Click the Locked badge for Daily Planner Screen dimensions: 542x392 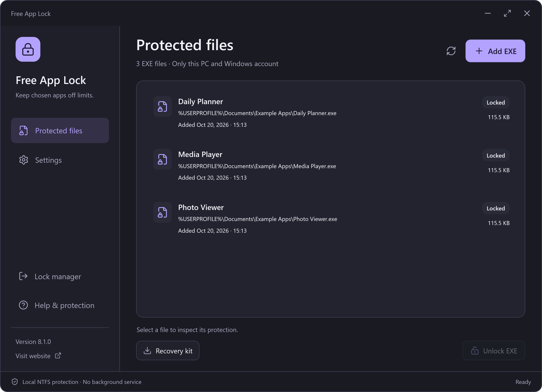(496, 102)
